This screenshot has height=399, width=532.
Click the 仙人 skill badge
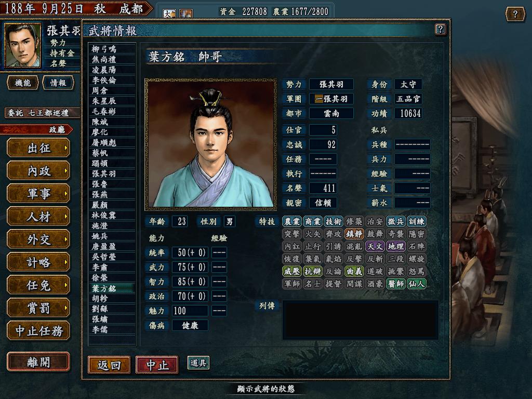click(416, 284)
